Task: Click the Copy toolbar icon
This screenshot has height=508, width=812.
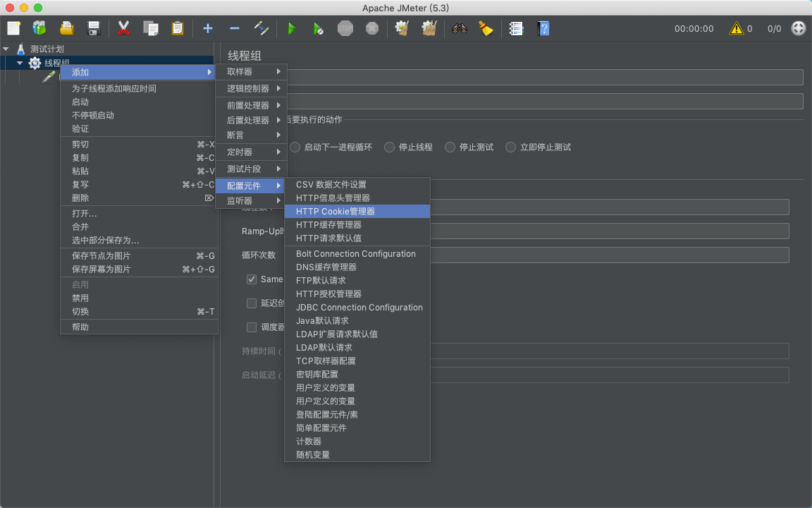Action: click(x=151, y=28)
